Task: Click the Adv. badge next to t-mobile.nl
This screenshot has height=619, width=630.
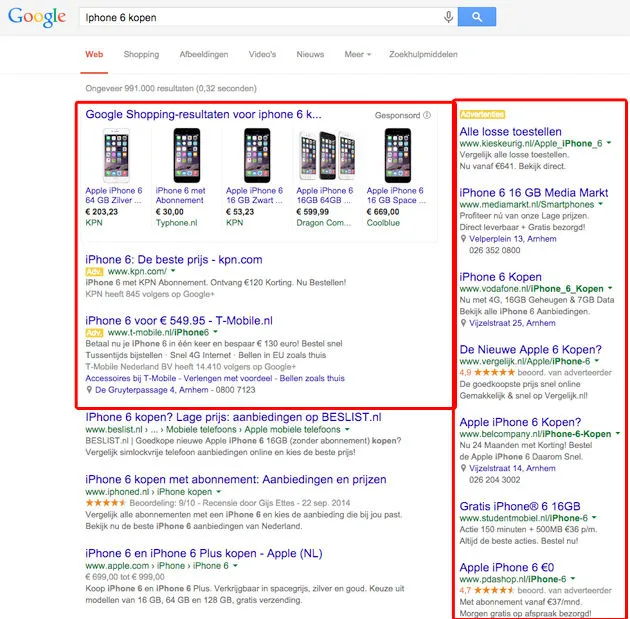Action: tap(94, 333)
